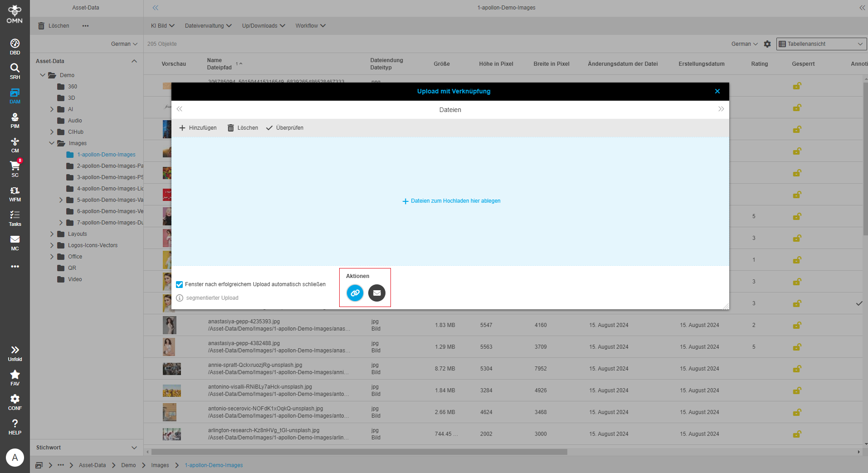Screen dimensions: 868x473
Task: Toggle the lock on annie-spratt-QckxruozjRg-unsplash.jpg
Action: pos(797,368)
